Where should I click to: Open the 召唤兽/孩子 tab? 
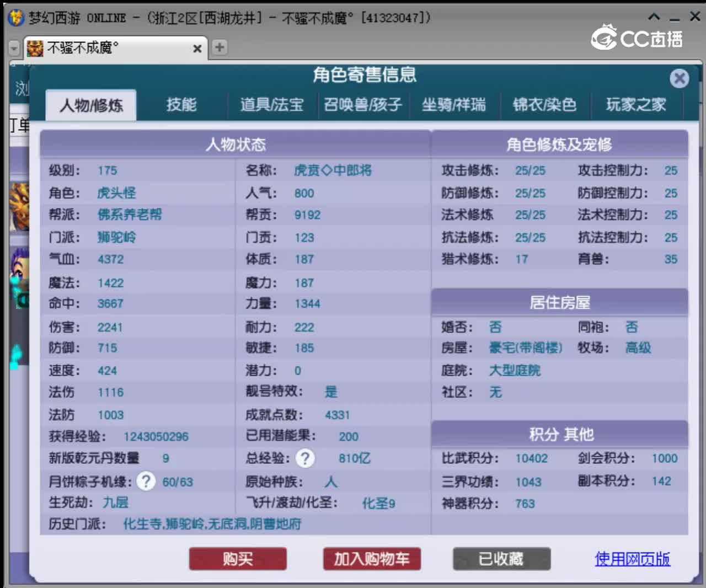pyautogui.click(x=363, y=104)
